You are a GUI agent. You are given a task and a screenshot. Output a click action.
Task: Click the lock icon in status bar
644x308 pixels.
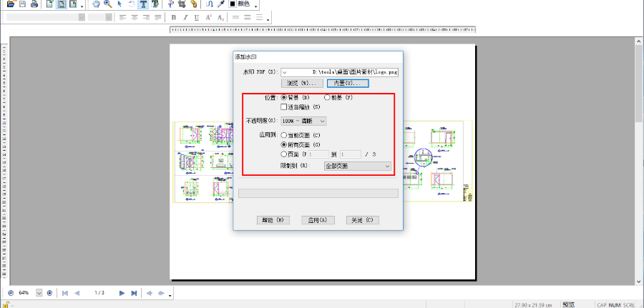6,304
